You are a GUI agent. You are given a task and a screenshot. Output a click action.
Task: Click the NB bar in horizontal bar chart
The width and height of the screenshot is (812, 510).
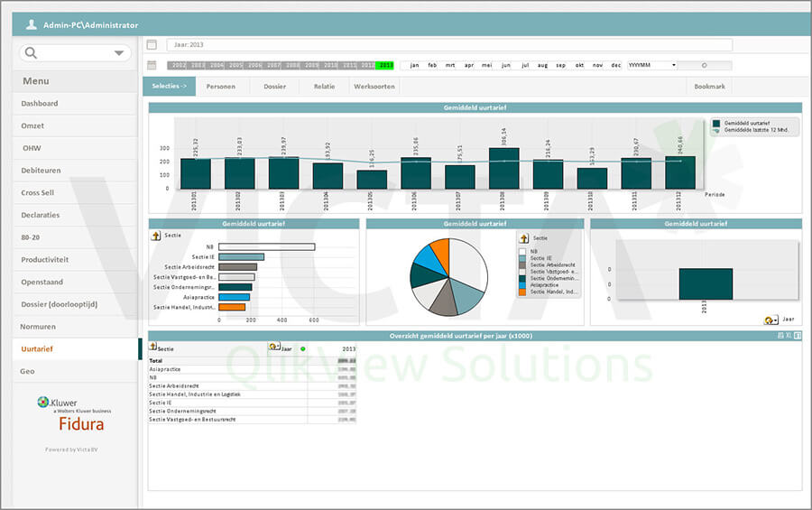click(x=267, y=246)
